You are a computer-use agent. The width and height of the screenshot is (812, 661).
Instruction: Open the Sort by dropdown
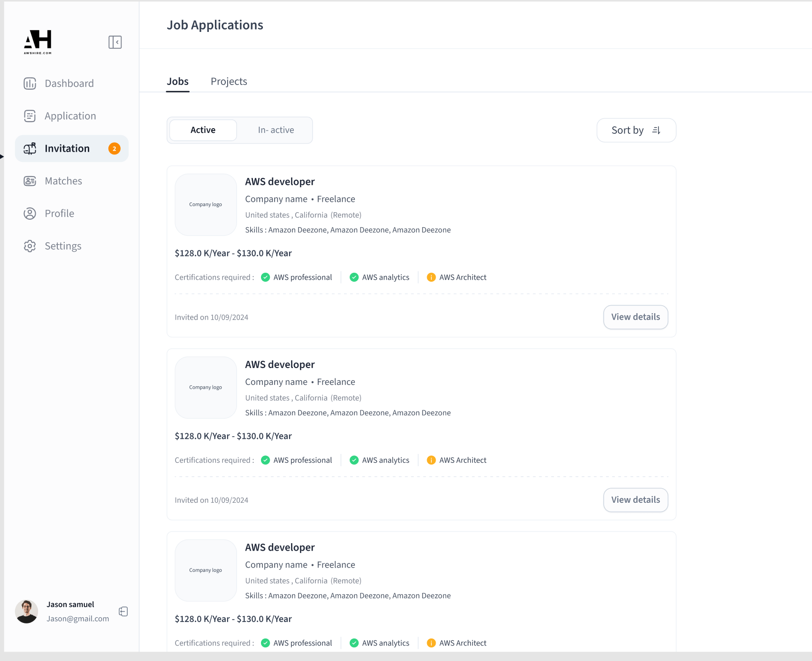click(636, 130)
